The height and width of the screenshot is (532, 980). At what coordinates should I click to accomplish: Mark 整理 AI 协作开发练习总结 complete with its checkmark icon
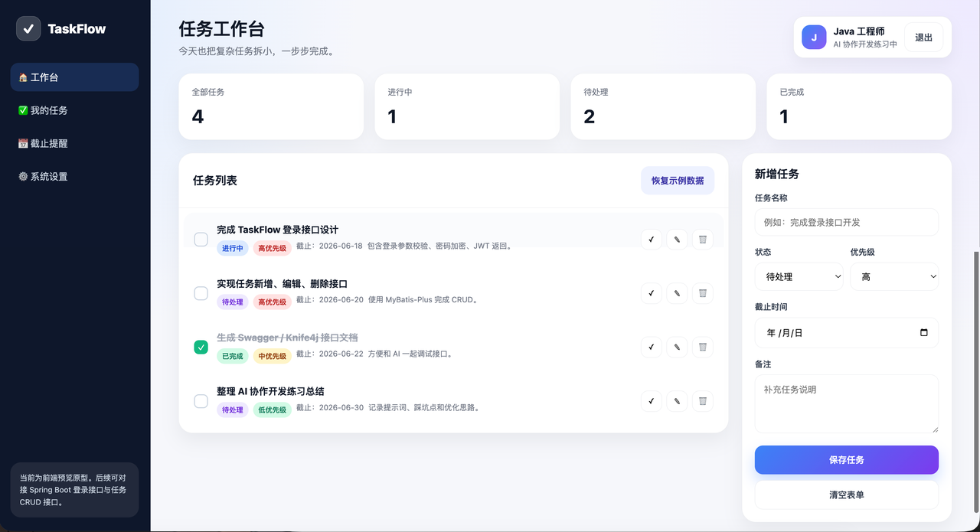click(x=652, y=401)
